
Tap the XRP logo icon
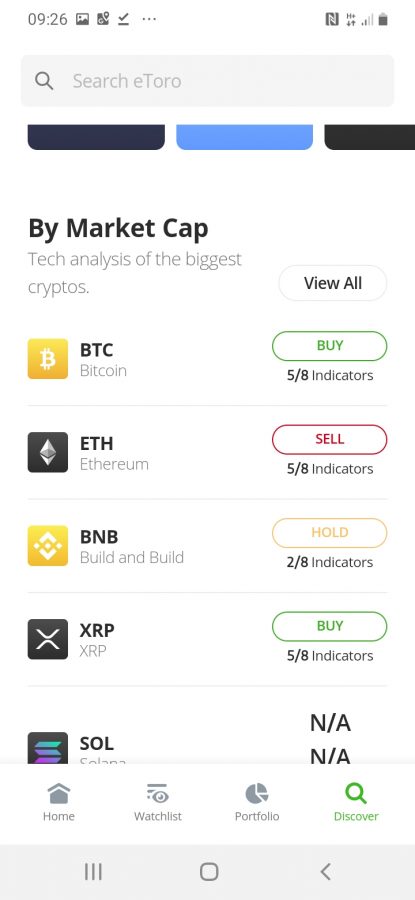(48, 639)
